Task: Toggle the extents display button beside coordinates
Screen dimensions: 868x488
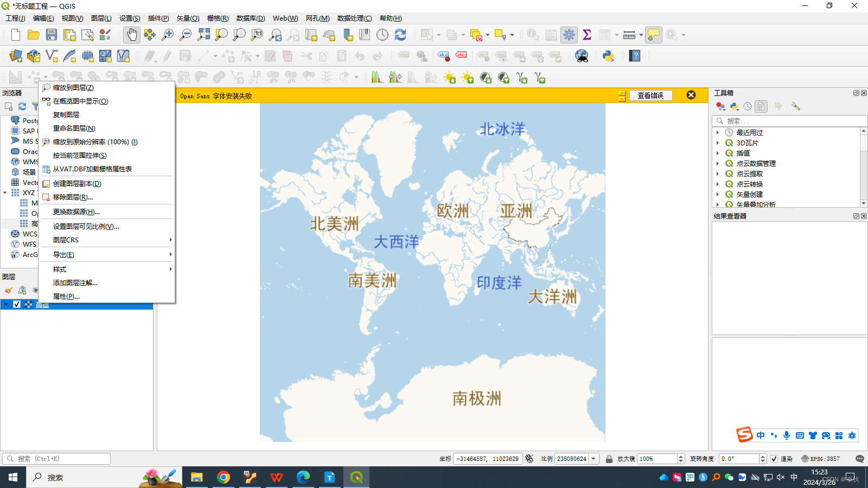Action: pyautogui.click(x=529, y=459)
